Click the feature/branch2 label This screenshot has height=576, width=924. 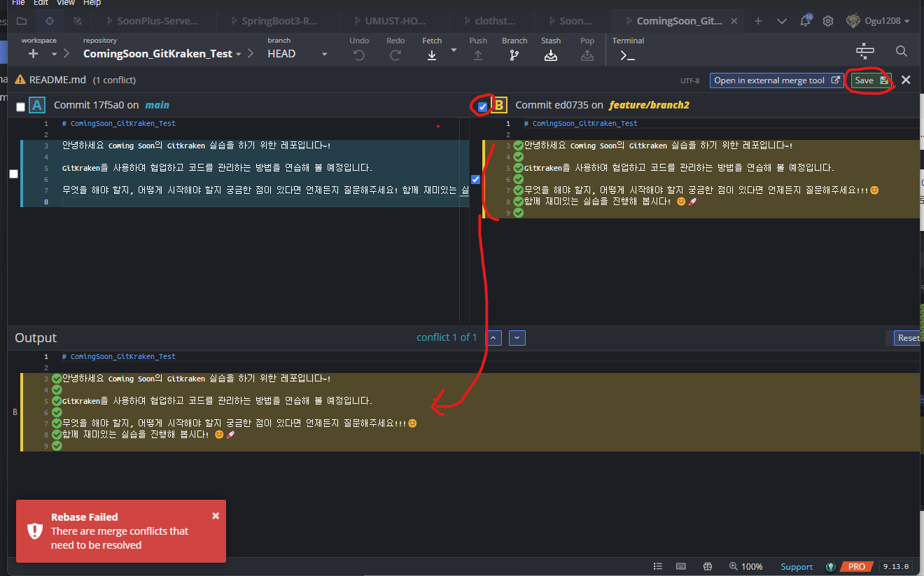pos(649,105)
